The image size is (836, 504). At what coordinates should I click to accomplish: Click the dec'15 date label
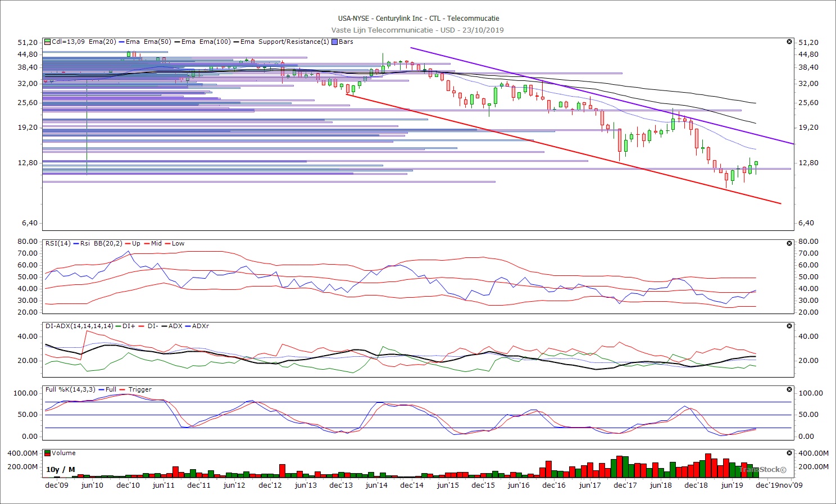[483, 485]
